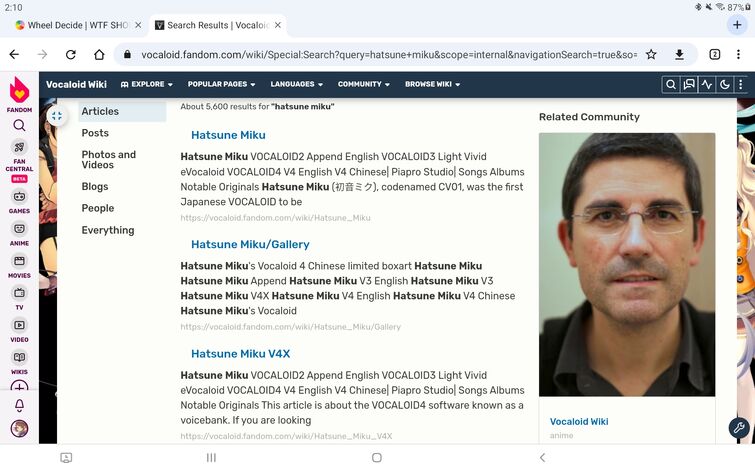Open Games in the Fandom sidebar
755x472 pixels.
click(x=19, y=202)
